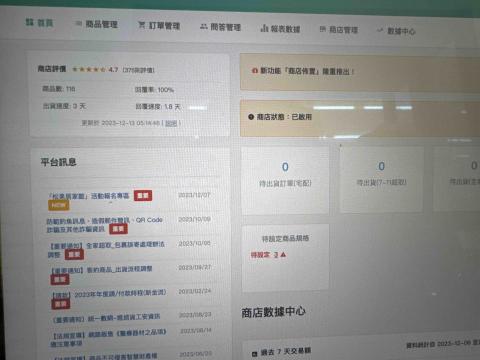Open the QR Code fraud warning message
The width and height of the screenshot is (480, 360).
[104, 225]
